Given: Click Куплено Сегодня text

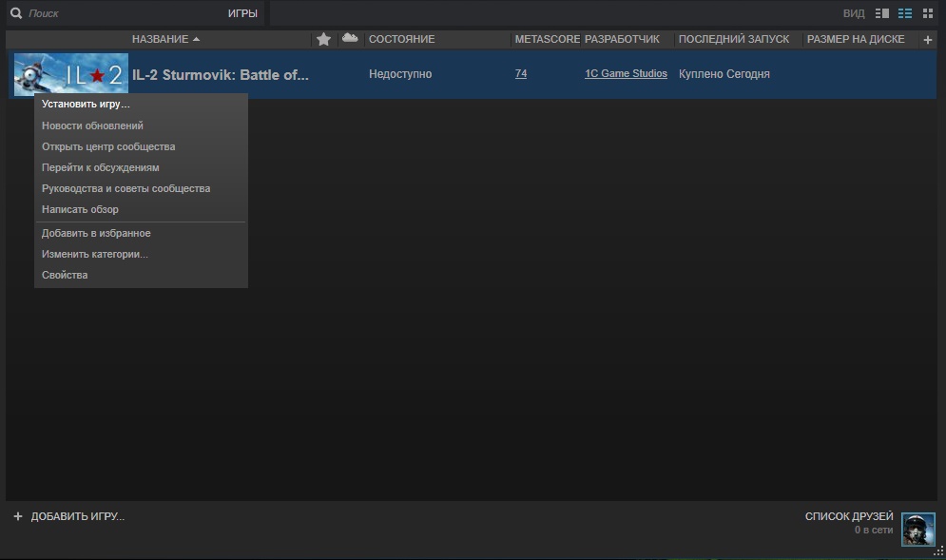Looking at the screenshot, I should 724,73.
